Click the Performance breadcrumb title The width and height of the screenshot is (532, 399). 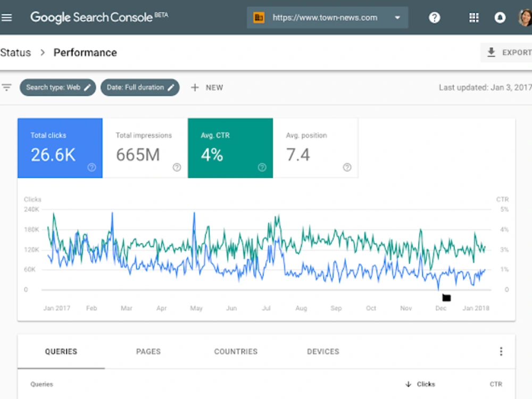coord(85,53)
